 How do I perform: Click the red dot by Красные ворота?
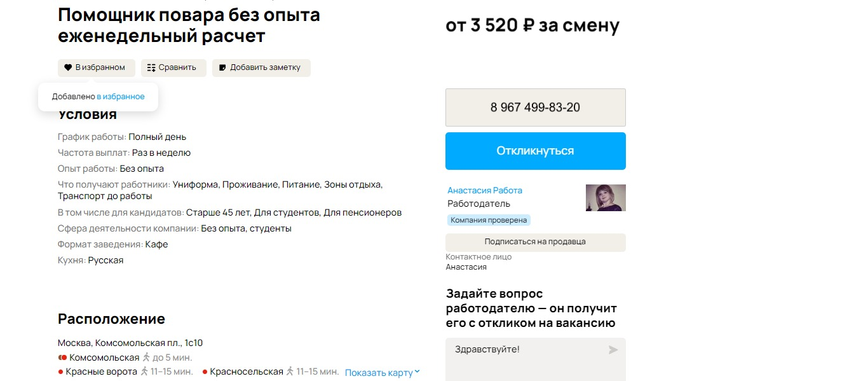pyautogui.click(x=60, y=372)
